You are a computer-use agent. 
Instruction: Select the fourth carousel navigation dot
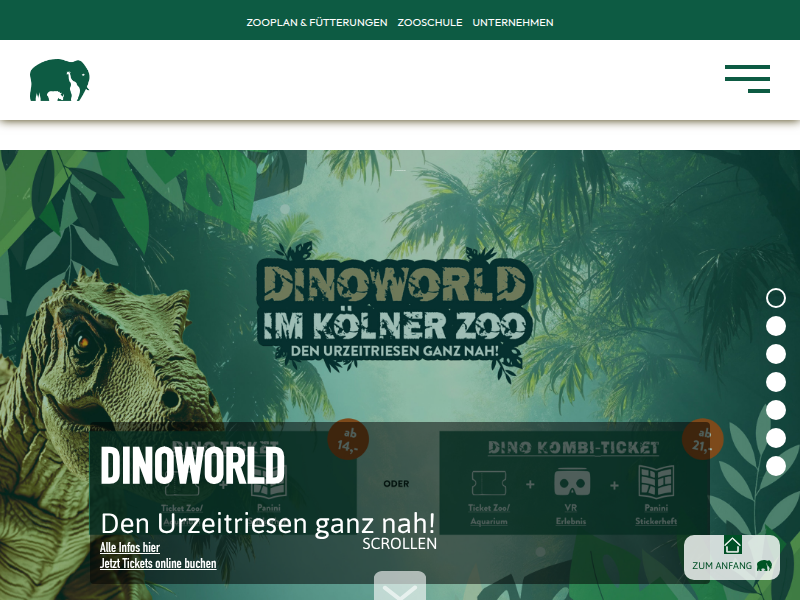(776, 381)
